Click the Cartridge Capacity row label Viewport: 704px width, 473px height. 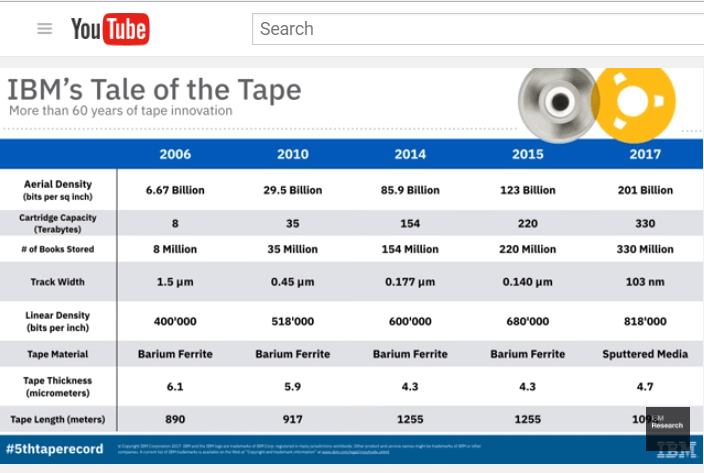[58, 223]
